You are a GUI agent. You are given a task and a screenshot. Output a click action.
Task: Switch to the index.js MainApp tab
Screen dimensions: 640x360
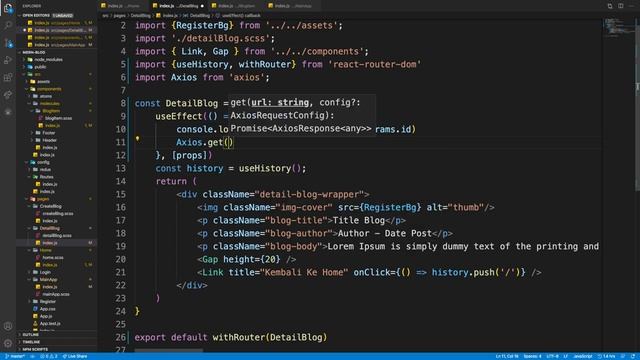point(293,6)
